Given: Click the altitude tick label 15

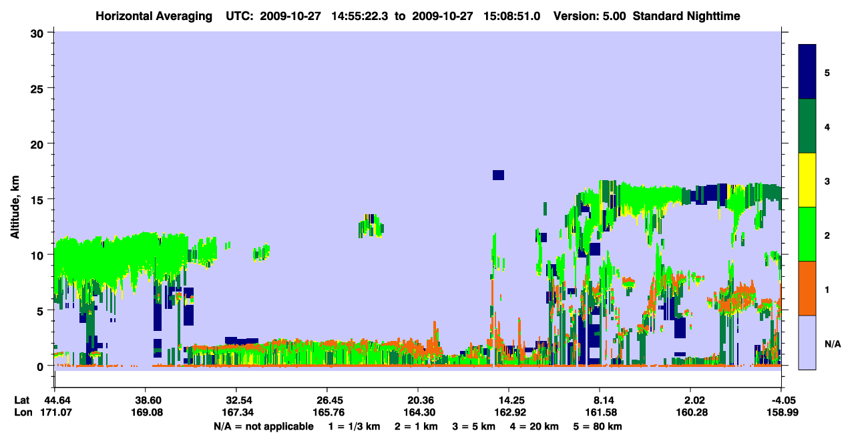Looking at the screenshot, I should (39, 199).
